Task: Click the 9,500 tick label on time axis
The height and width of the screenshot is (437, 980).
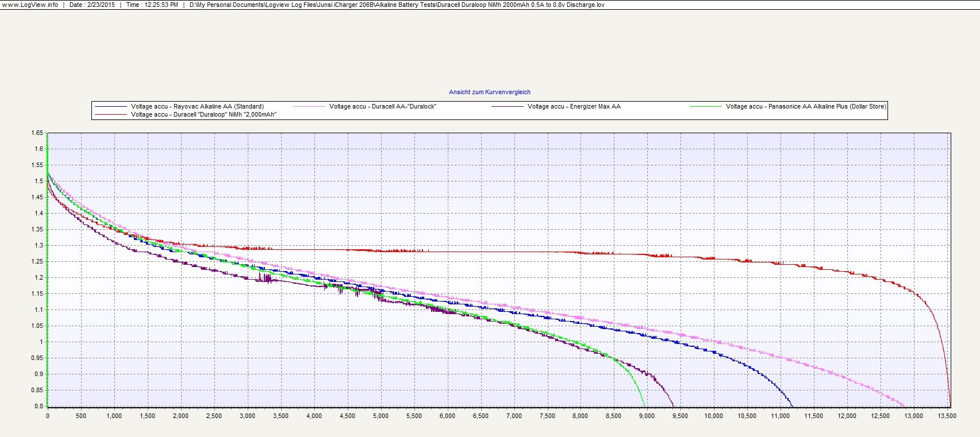Action: pos(681,416)
